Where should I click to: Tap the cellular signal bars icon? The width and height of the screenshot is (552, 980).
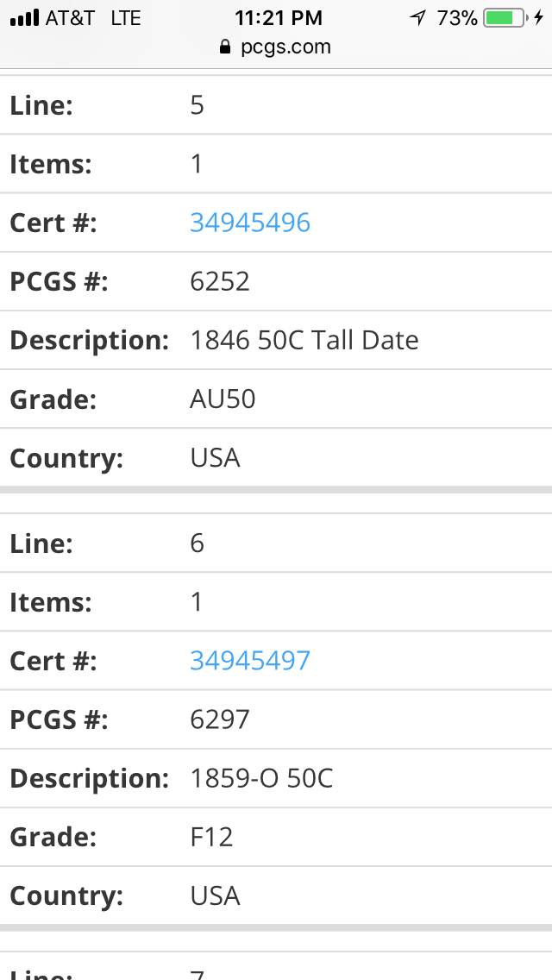tap(24, 18)
